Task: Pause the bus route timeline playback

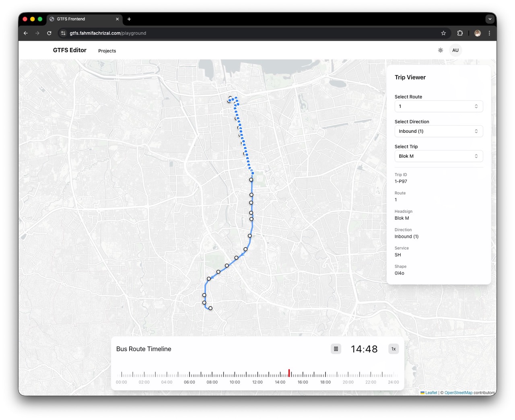Action: tap(336, 349)
